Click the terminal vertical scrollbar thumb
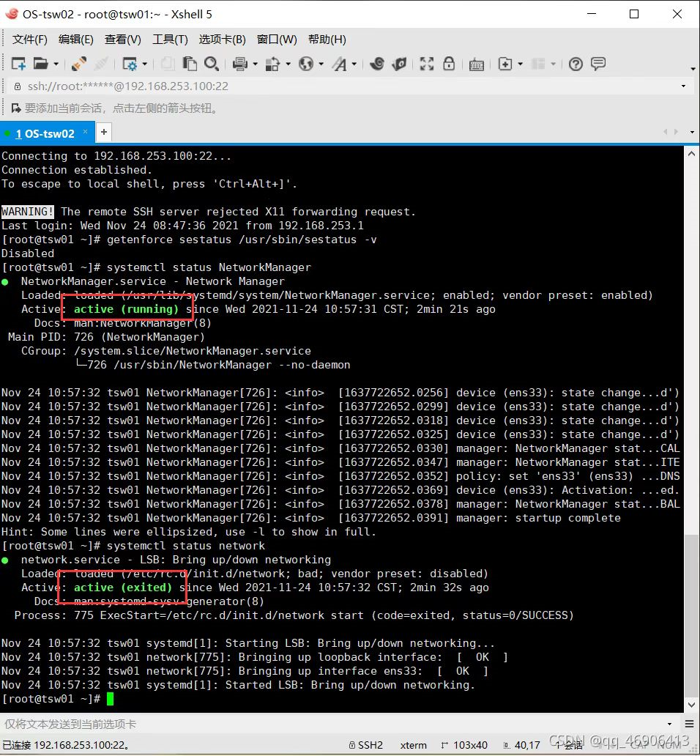 [691, 615]
